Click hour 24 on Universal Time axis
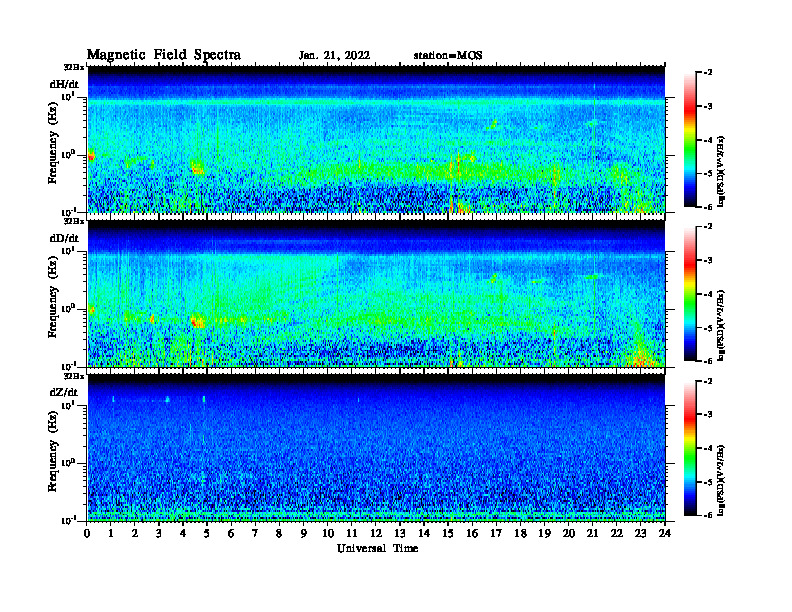 point(665,534)
